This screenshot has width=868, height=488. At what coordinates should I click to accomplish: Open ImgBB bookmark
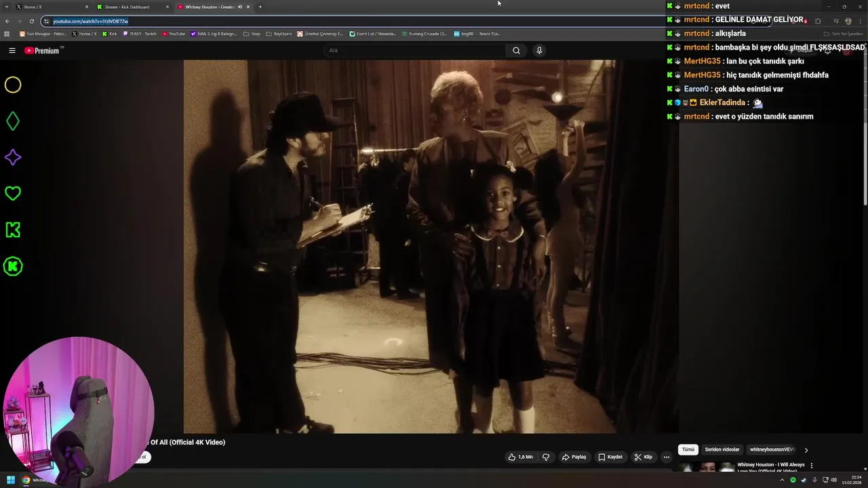pos(477,33)
